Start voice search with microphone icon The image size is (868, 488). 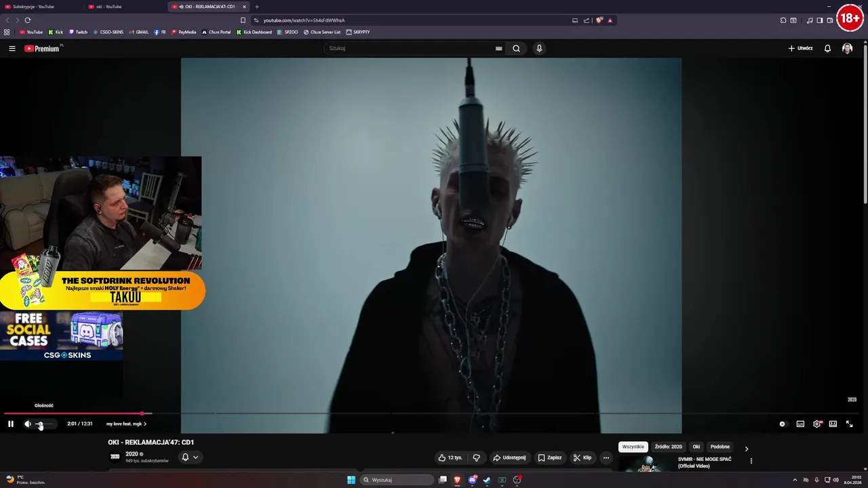[x=539, y=48]
